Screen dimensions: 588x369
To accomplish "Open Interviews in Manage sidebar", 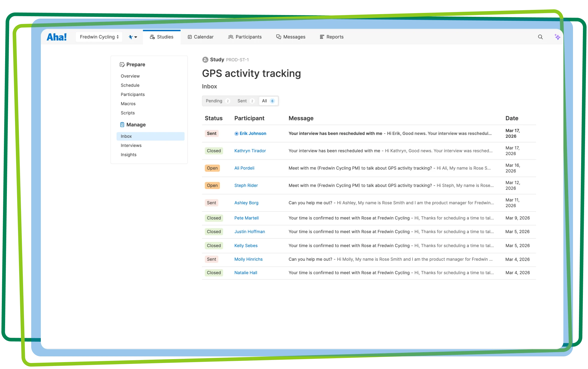I will (x=131, y=145).
